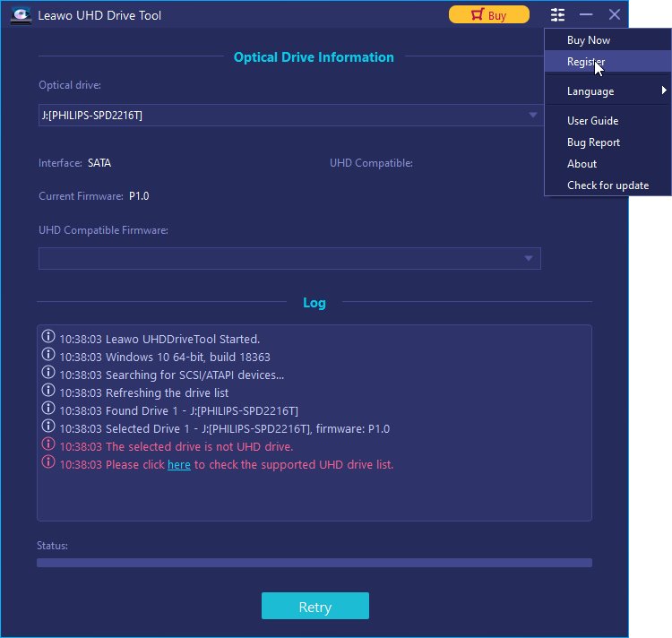This screenshot has width=672, height=638.
Task: Close the Leawo UHD Drive Tool window
Action: click(614, 14)
